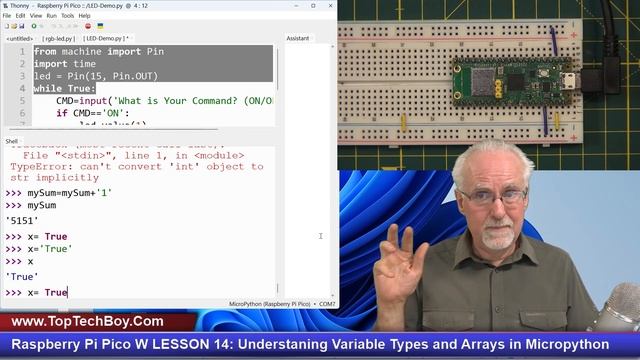This screenshot has width=640, height=360.
Task: Click code line "if CMD=='ON':"
Action: (92, 113)
